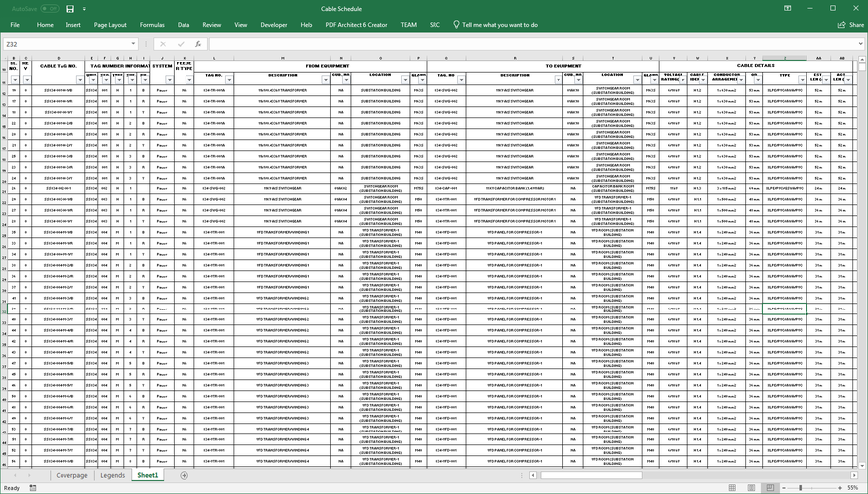The image size is (868, 494).
Task: Click the Z column header
Action: click(x=785, y=58)
